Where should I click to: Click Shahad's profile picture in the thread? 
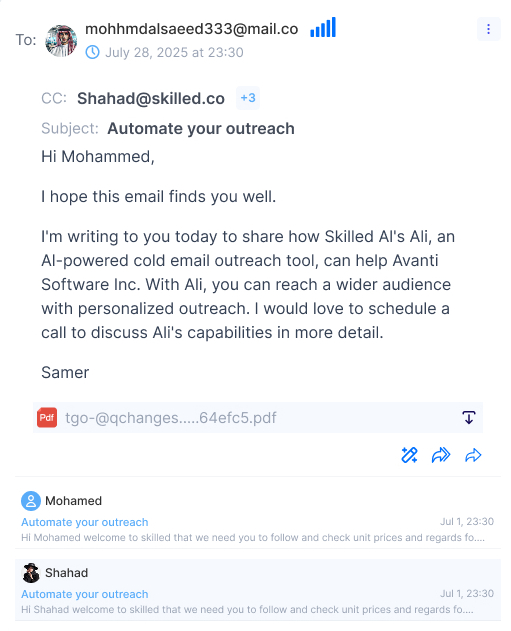[31, 573]
